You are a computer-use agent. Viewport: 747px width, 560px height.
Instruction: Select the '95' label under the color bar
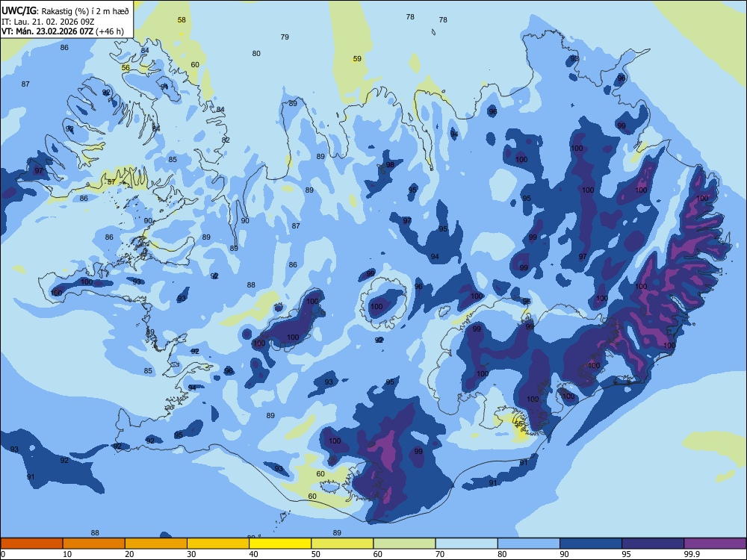pyautogui.click(x=627, y=554)
